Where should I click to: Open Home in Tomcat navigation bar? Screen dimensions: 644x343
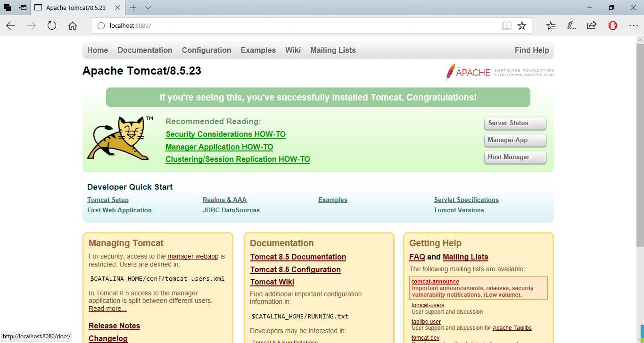click(x=98, y=50)
